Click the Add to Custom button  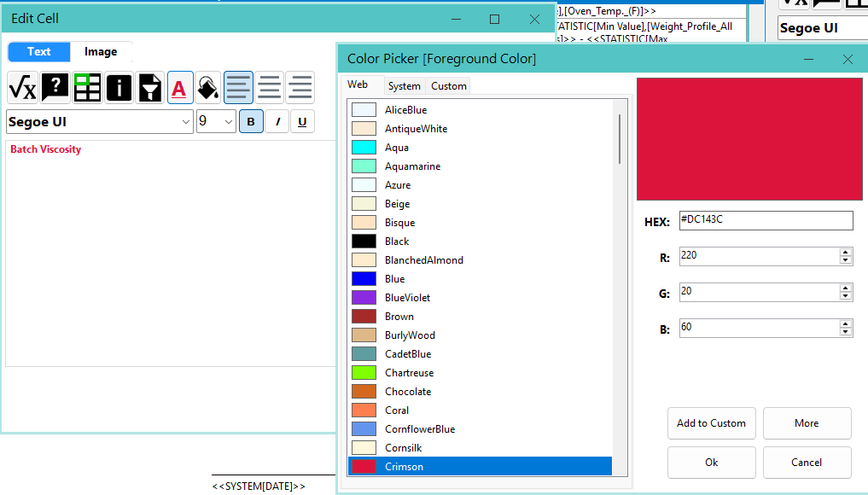[711, 423]
